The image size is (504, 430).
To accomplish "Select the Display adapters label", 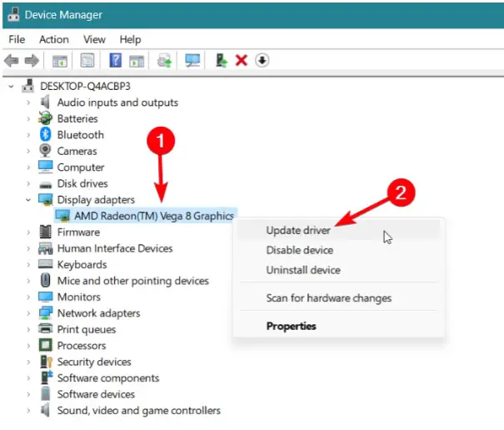I will (x=96, y=200).
